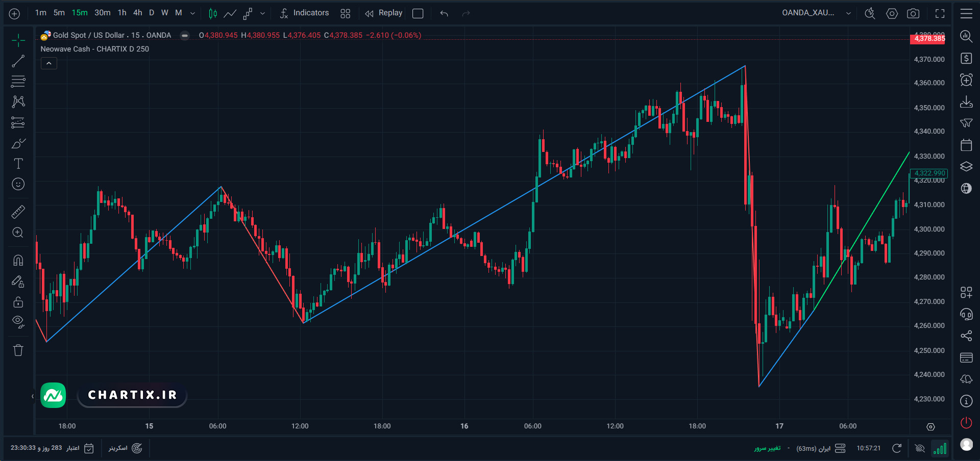980x461 pixels.
Task: Open the Fibonacci retracement tool
Action: (18, 82)
